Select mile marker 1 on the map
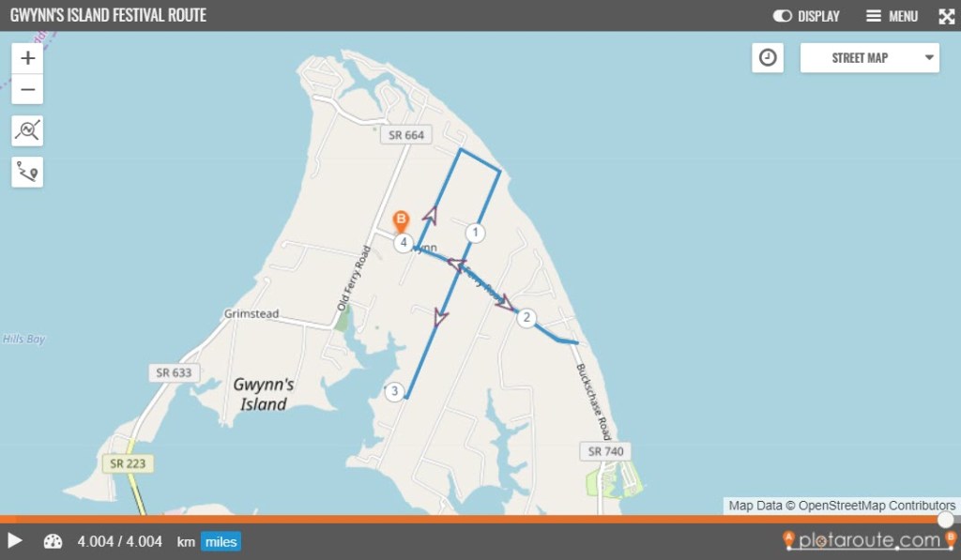The width and height of the screenshot is (961, 560). 475,233
